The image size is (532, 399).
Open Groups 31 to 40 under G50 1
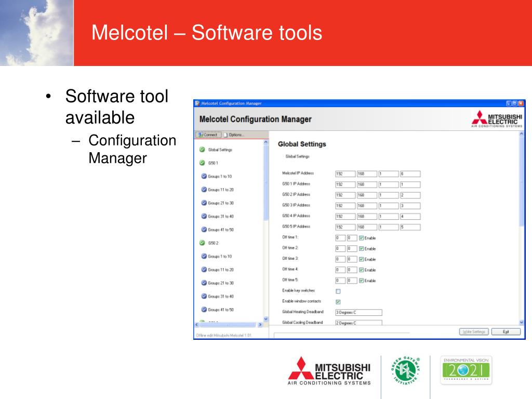(x=221, y=217)
